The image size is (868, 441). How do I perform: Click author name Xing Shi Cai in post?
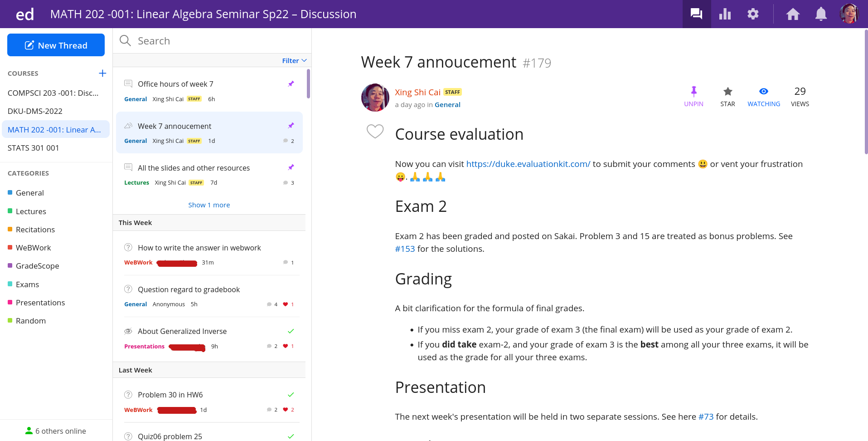(x=417, y=92)
